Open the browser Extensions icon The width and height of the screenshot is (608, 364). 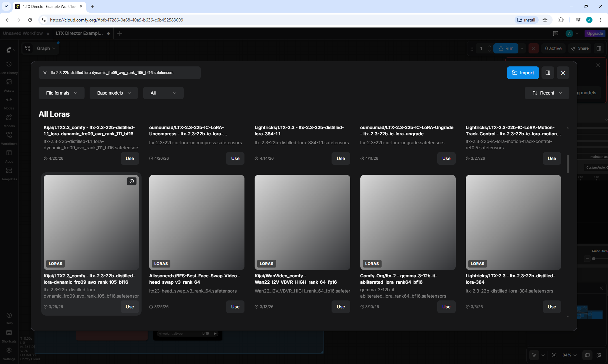point(561,20)
